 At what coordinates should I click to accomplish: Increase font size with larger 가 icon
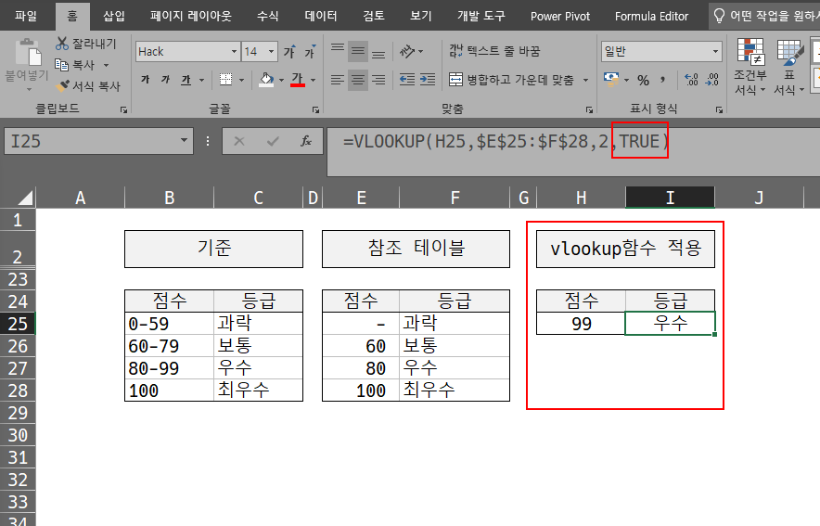click(x=289, y=51)
